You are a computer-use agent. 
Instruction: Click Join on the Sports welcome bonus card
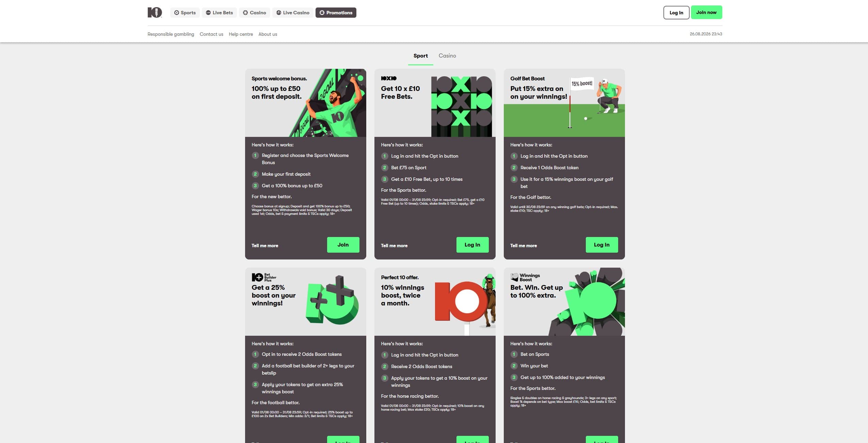click(343, 245)
